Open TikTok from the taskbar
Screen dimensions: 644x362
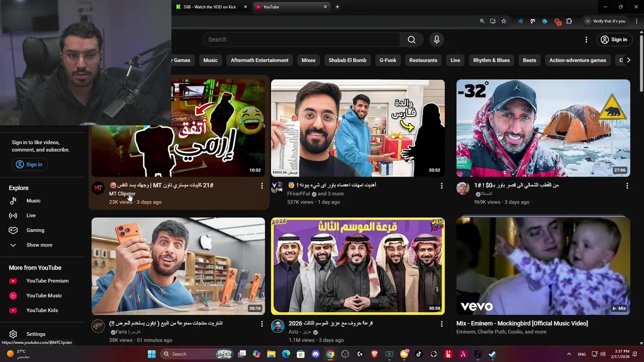(x=419, y=354)
